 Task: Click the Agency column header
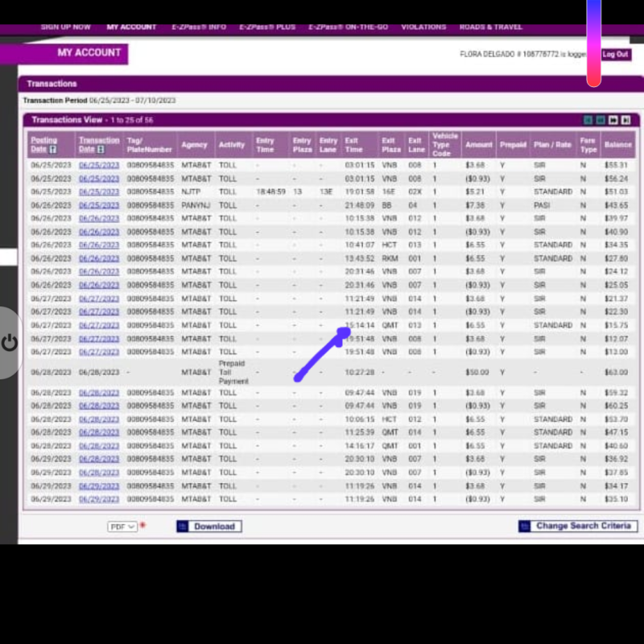[194, 145]
